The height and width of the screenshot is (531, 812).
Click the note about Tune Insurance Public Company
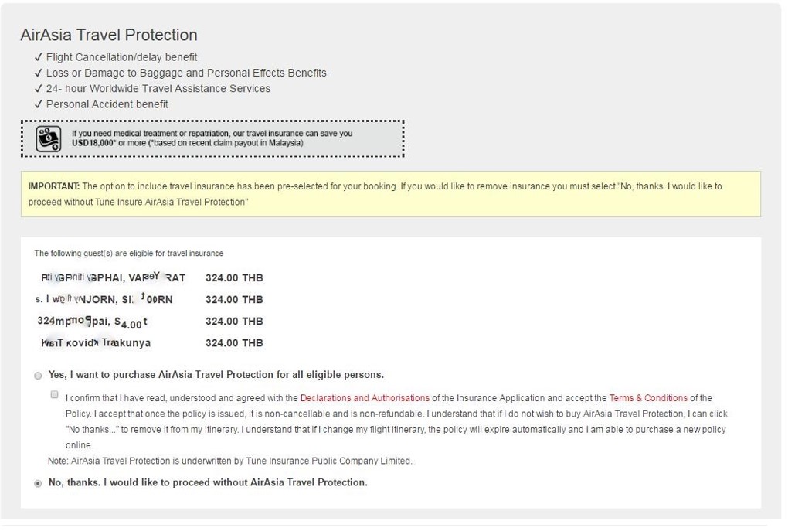tap(230, 461)
